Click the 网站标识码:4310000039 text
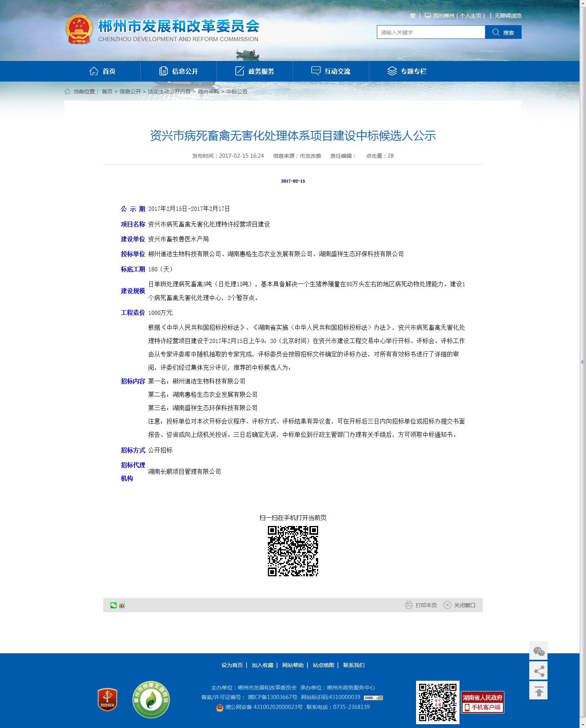This screenshot has height=728, width=586. [330, 697]
